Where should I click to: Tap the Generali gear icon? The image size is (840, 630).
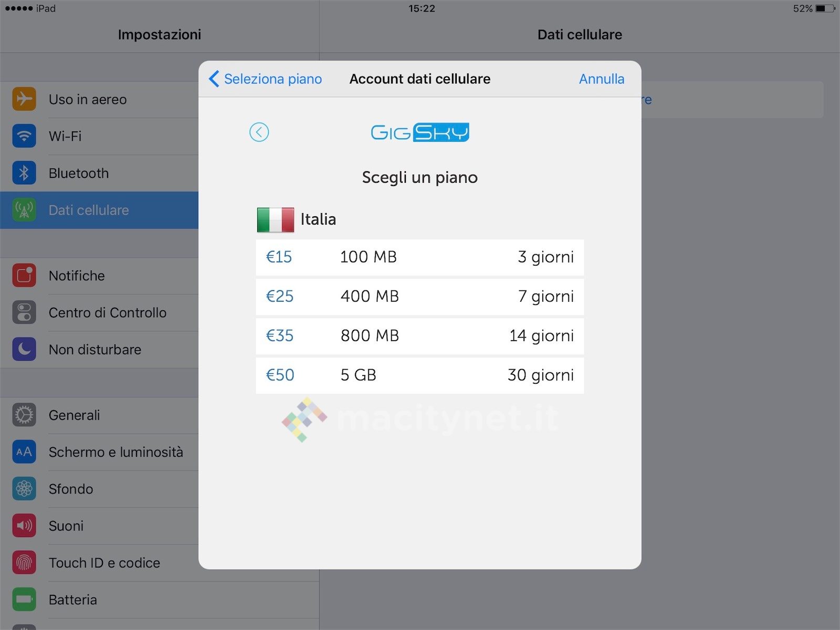(24, 415)
